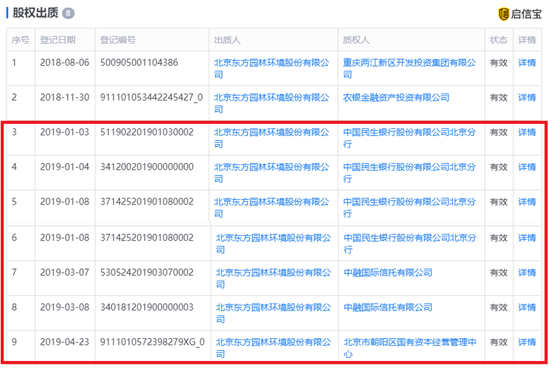The width and height of the screenshot is (554, 373).
Task: Click the 启信宝 shield logo icon
Action: coord(503,14)
